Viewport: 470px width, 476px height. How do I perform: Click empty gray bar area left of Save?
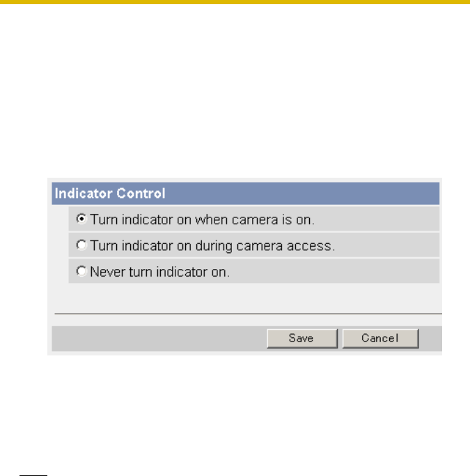point(159,339)
